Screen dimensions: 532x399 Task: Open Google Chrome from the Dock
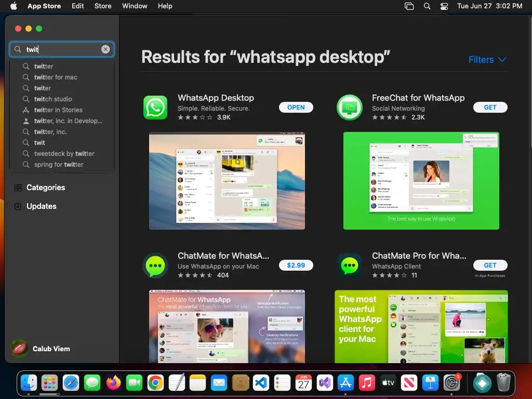(x=156, y=383)
